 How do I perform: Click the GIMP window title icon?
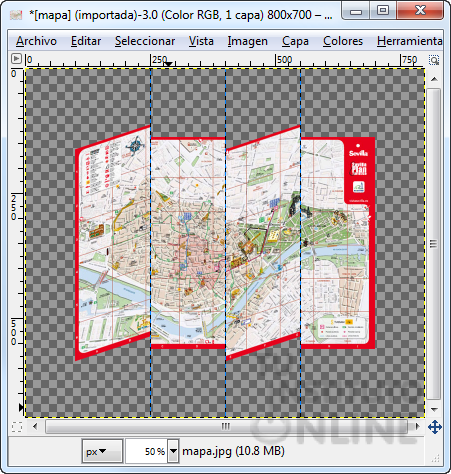[16, 15]
